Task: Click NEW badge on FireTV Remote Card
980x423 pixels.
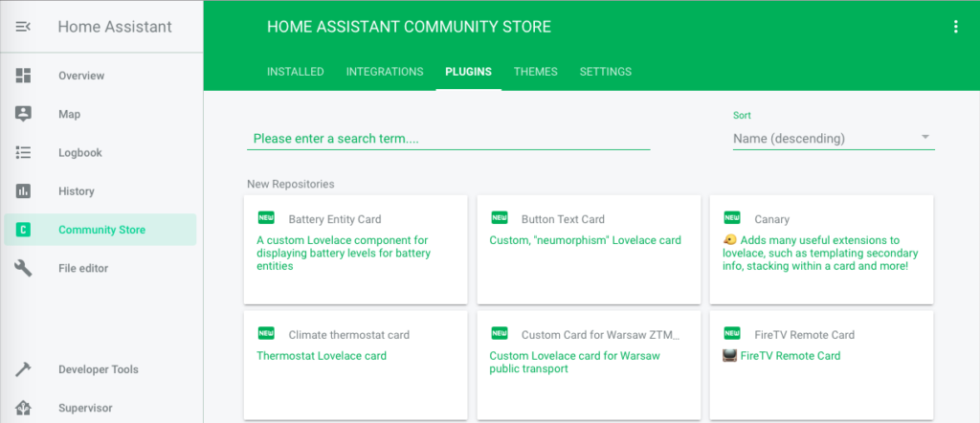Action: (732, 333)
